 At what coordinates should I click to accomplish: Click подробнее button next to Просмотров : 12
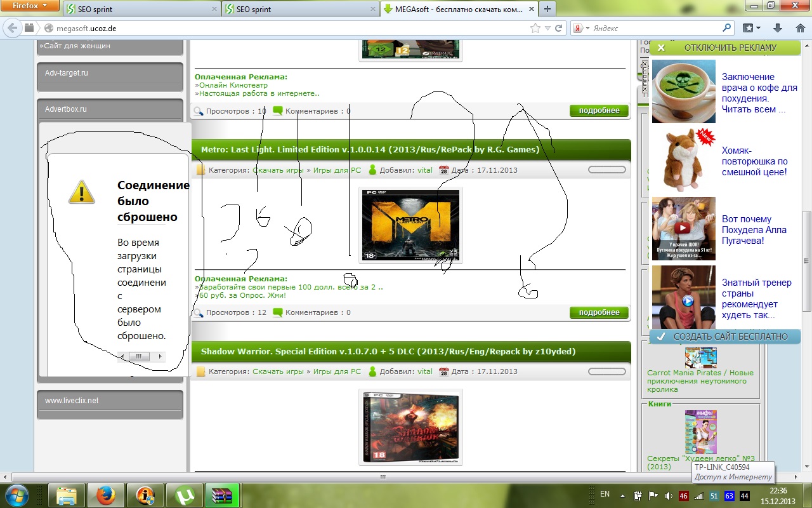(x=599, y=312)
